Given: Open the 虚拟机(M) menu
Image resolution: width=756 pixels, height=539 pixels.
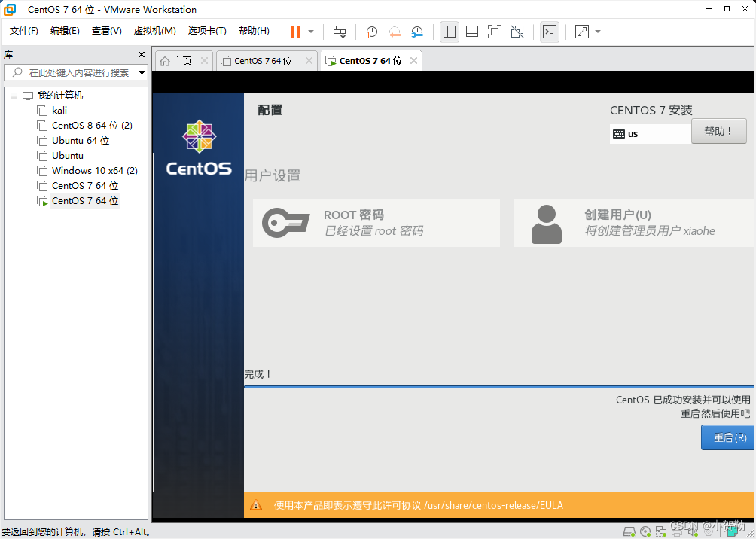Looking at the screenshot, I should [155, 32].
